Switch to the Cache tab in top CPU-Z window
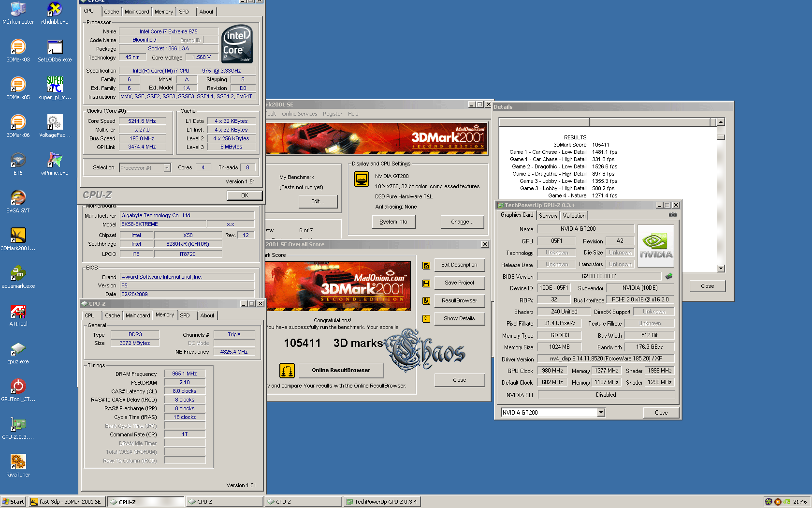This screenshot has width=812, height=508. tap(112, 12)
